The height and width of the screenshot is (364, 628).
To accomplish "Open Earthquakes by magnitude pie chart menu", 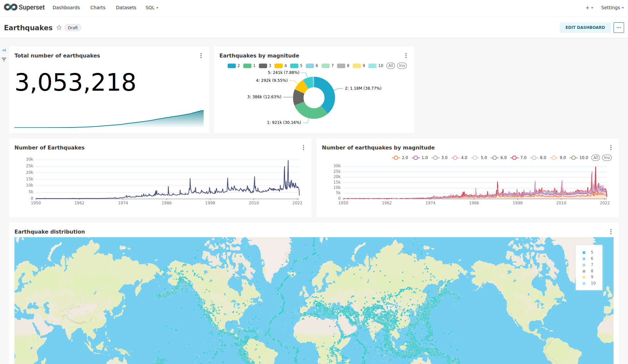I will click(406, 56).
